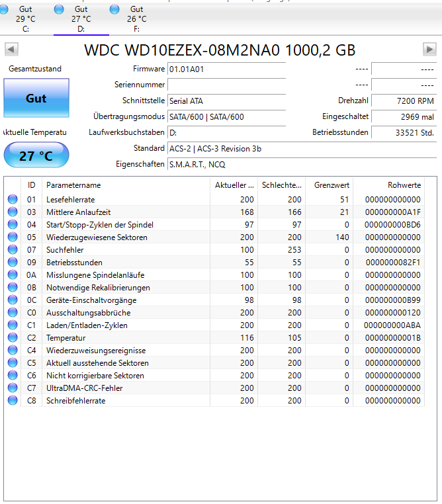Viewport: 442px width, 504px height.
Task: Click the Aktueller column header
Action: click(x=234, y=185)
